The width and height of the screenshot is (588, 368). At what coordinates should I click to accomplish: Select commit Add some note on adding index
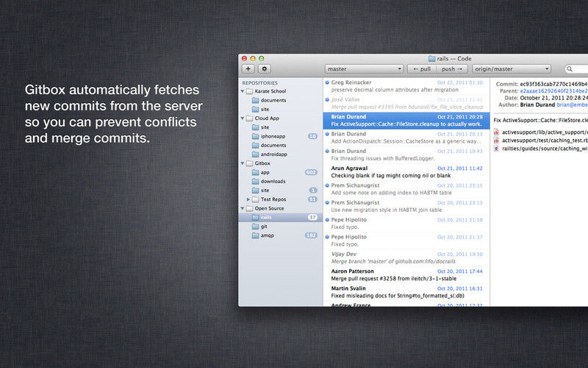(406, 189)
